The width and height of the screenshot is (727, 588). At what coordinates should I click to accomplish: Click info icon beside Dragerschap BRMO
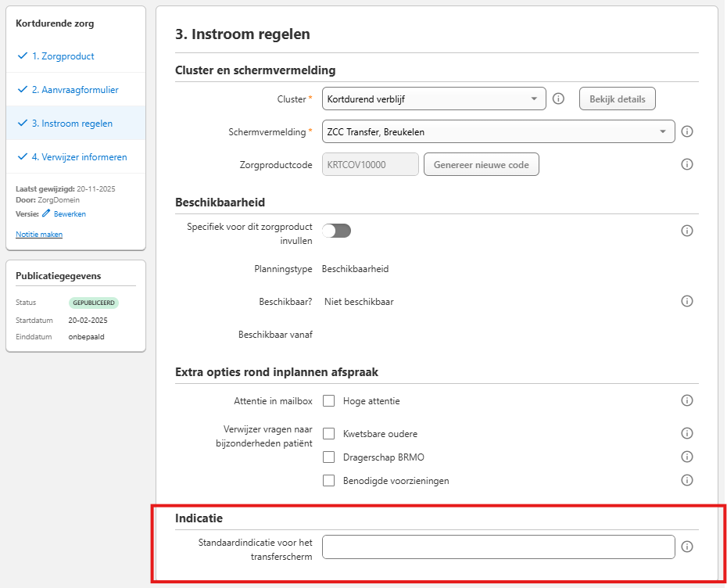click(x=686, y=457)
